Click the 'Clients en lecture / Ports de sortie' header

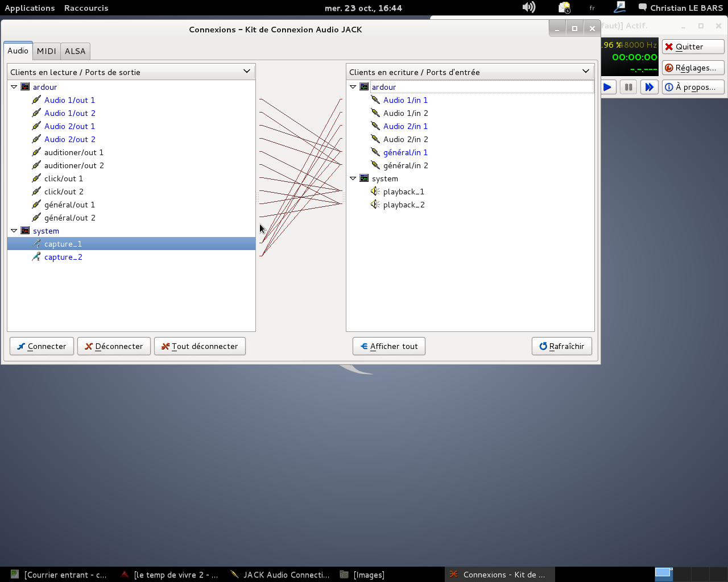[131, 72]
